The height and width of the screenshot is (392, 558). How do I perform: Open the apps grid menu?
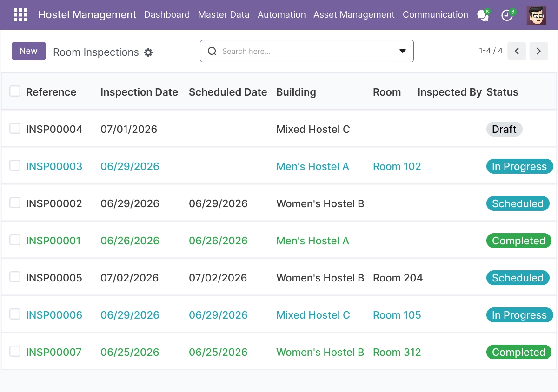pos(20,15)
